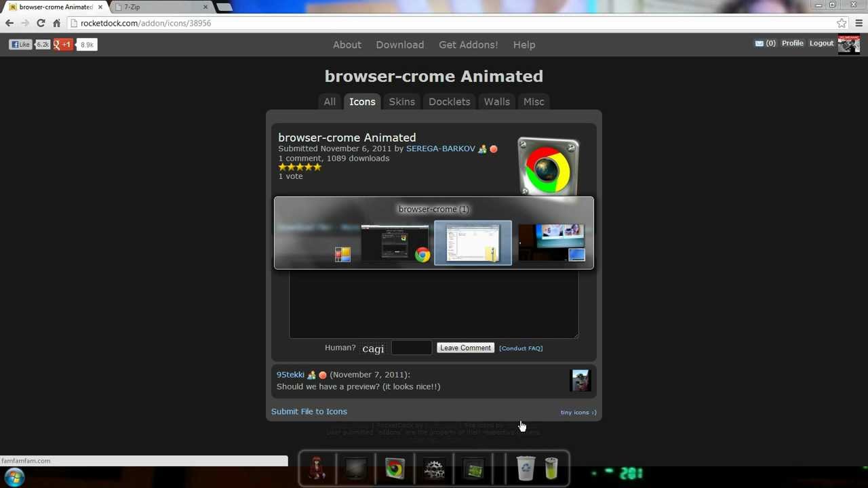Open the messages envelope icon (0)
The image size is (868, 488).
coord(759,43)
